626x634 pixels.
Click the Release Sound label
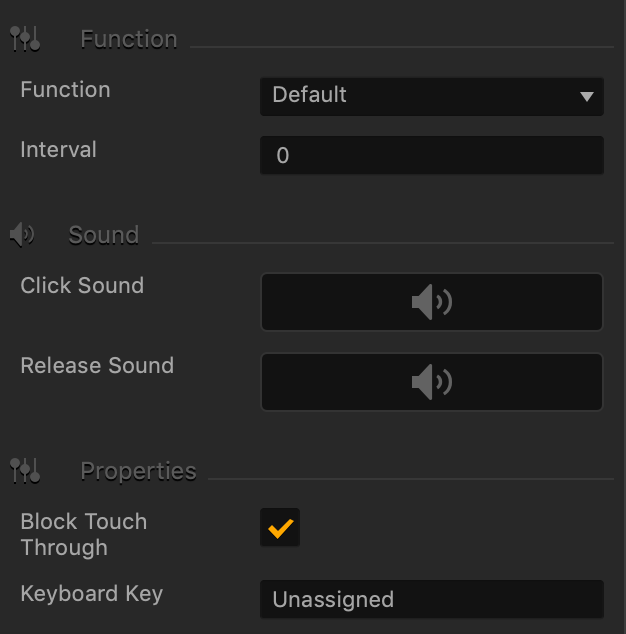click(x=97, y=365)
